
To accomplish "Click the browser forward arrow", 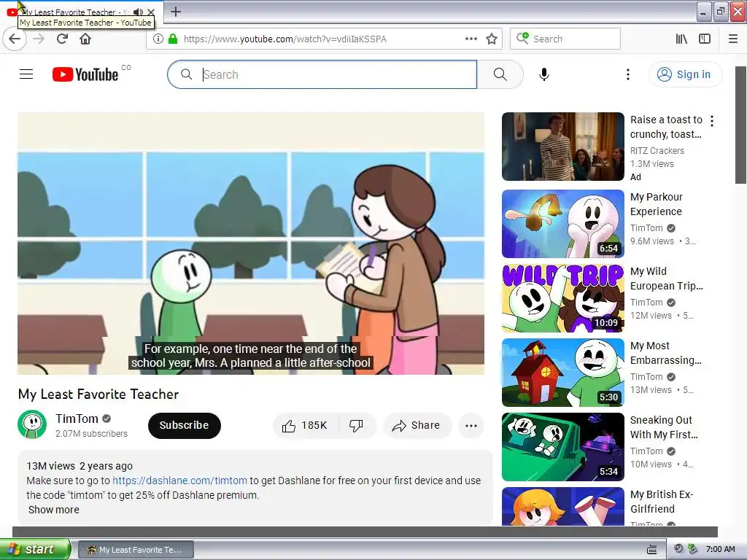I will point(39,39).
